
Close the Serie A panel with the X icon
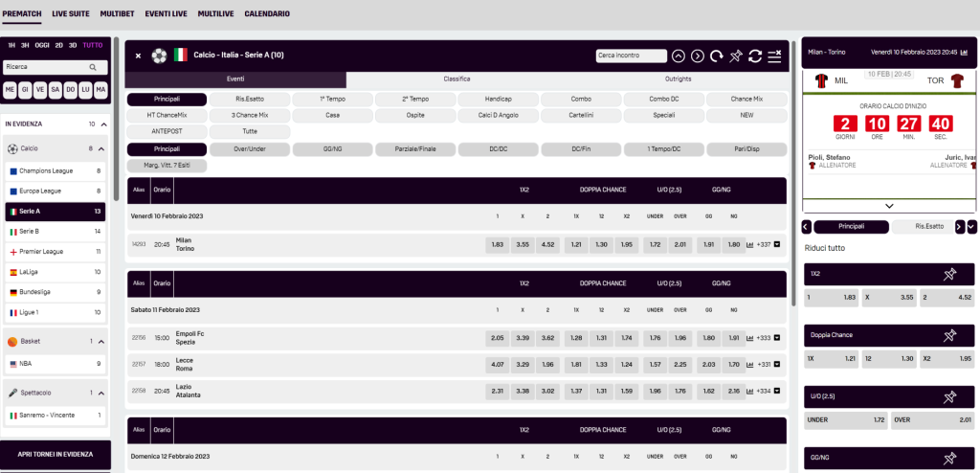pos(138,56)
